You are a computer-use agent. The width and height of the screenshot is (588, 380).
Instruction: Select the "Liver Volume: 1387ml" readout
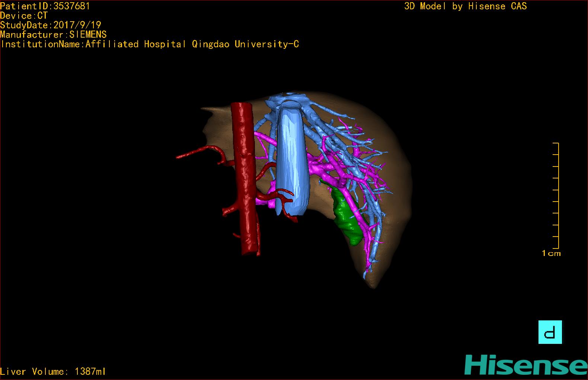[x=53, y=371]
